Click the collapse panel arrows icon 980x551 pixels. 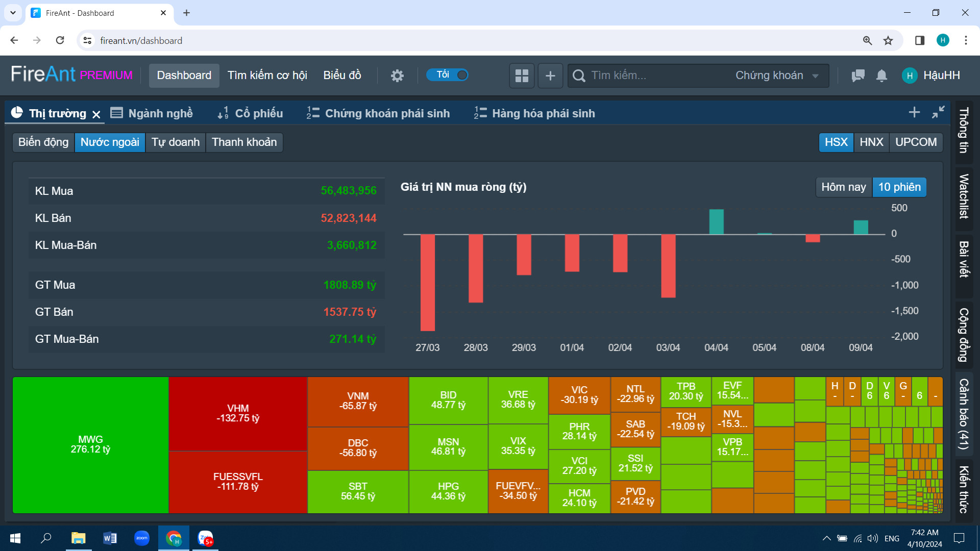(938, 112)
